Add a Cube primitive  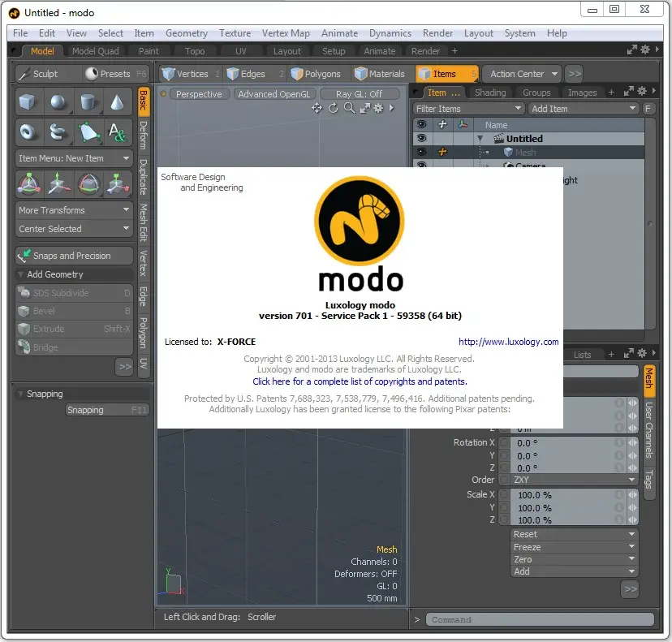(x=28, y=102)
